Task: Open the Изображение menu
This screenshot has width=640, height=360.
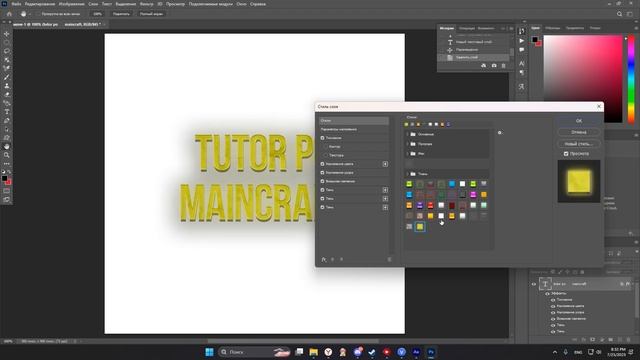Action: tap(71, 4)
